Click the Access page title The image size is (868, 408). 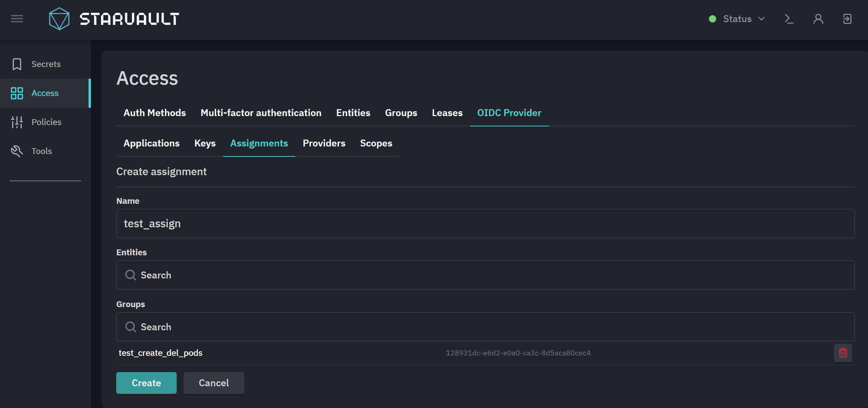[x=147, y=78]
